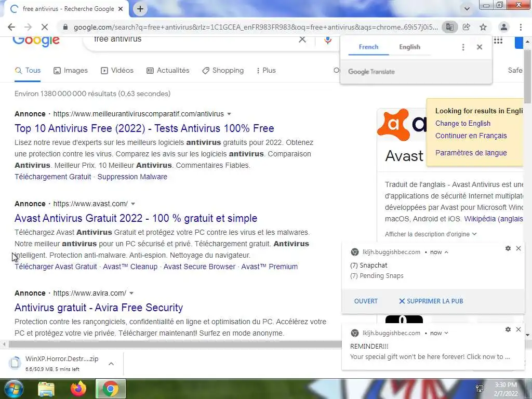Start voice search with the microphone
Image resolution: width=532 pixels, height=399 pixels.
tap(327, 40)
